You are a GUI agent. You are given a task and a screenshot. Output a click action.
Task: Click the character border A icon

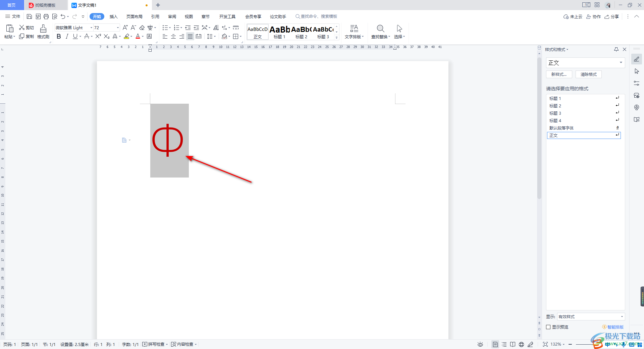tap(150, 36)
